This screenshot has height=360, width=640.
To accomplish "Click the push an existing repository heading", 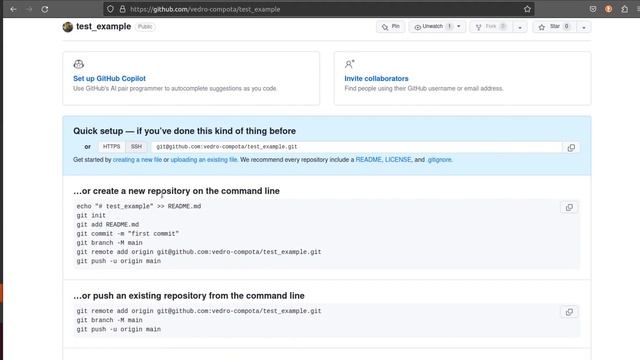I will pos(189,296).
